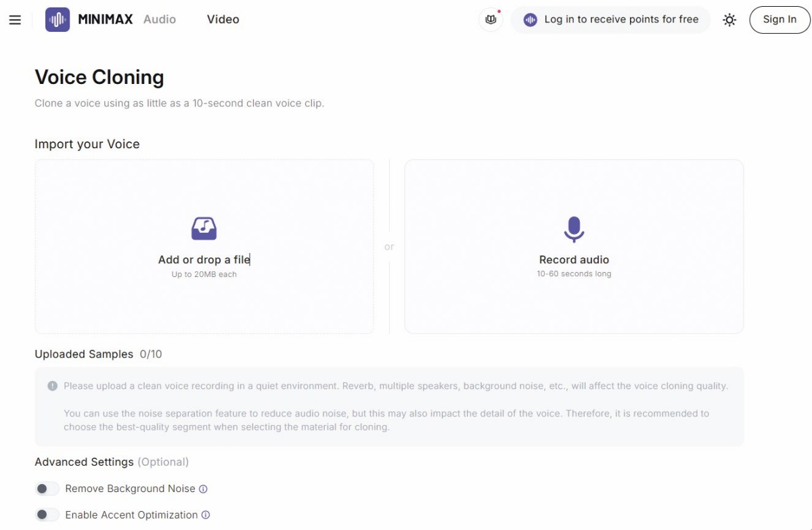812x530 pixels.
Task: Show info for Remove Background Noise
Action: point(203,489)
